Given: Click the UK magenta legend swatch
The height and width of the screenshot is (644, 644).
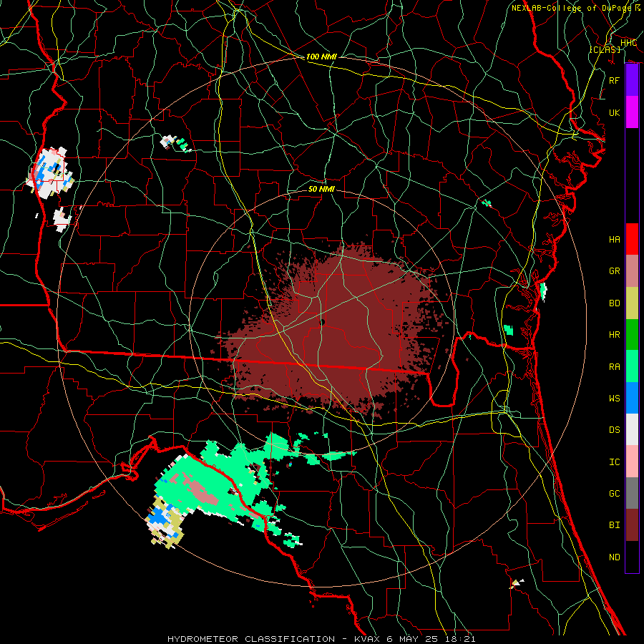Looking at the screenshot, I should (632, 112).
